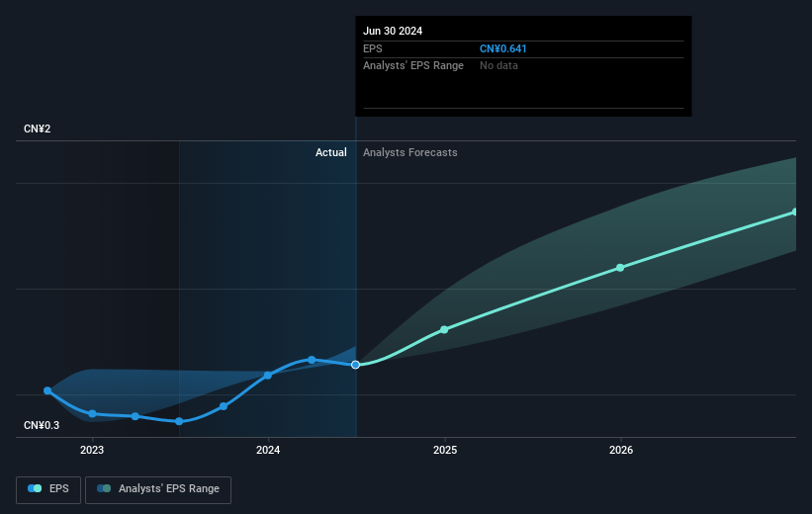Viewport: 812px width, 514px height.
Task: Toggle the EPS legend series
Action: 48,489
